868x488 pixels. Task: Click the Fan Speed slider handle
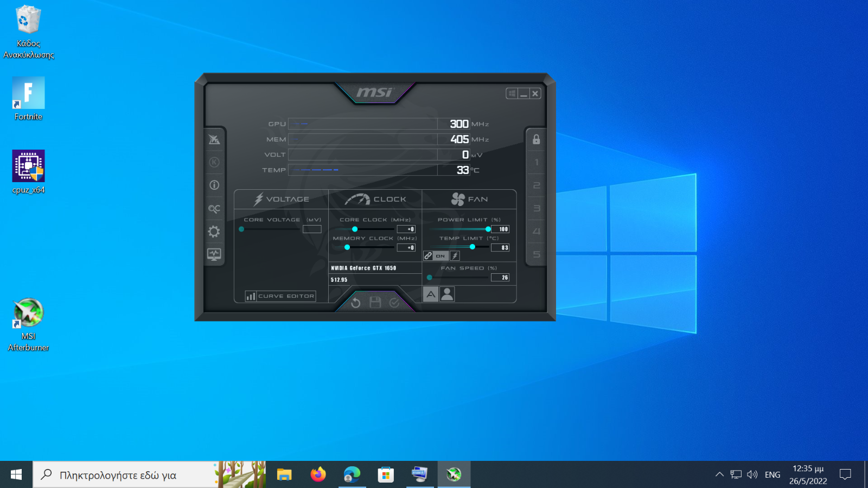click(x=430, y=278)
